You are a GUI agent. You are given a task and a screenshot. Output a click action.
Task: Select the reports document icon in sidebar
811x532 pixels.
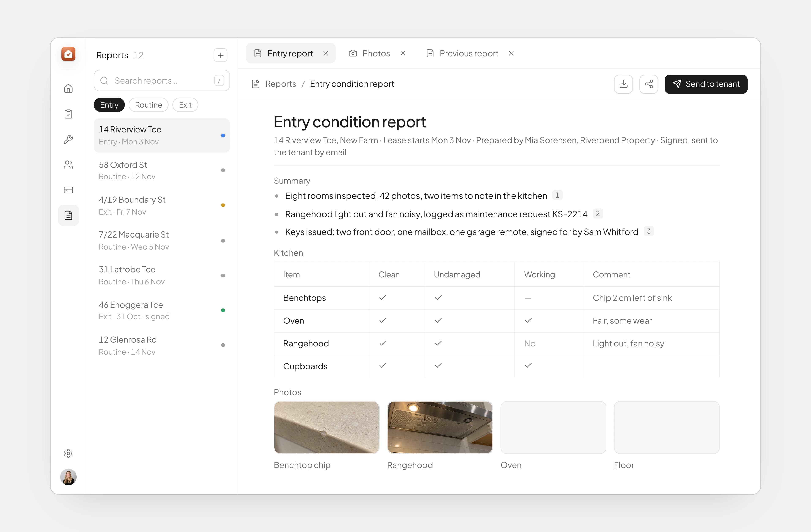68,215
